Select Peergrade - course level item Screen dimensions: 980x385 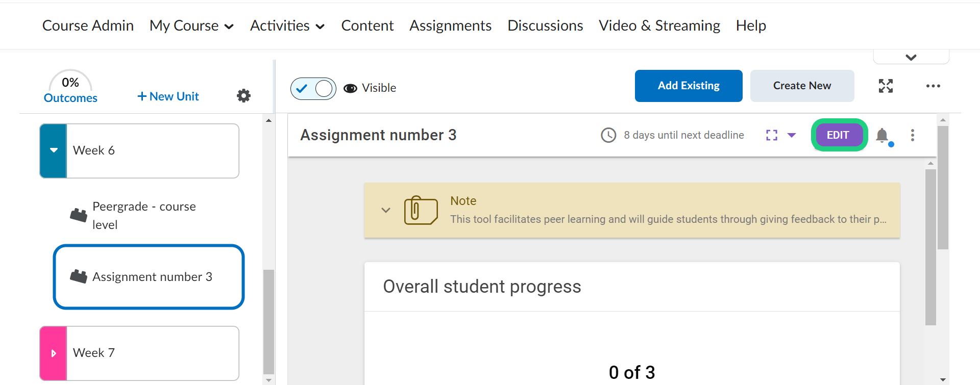[144, 215]
